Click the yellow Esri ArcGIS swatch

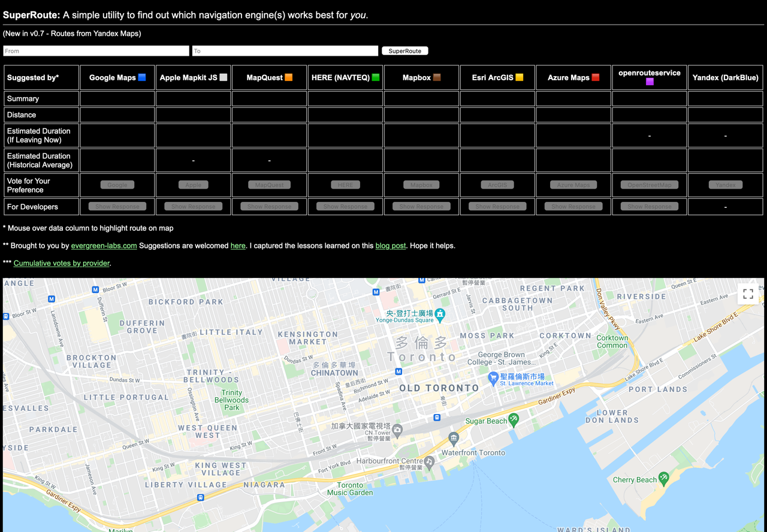click(520, 77)
